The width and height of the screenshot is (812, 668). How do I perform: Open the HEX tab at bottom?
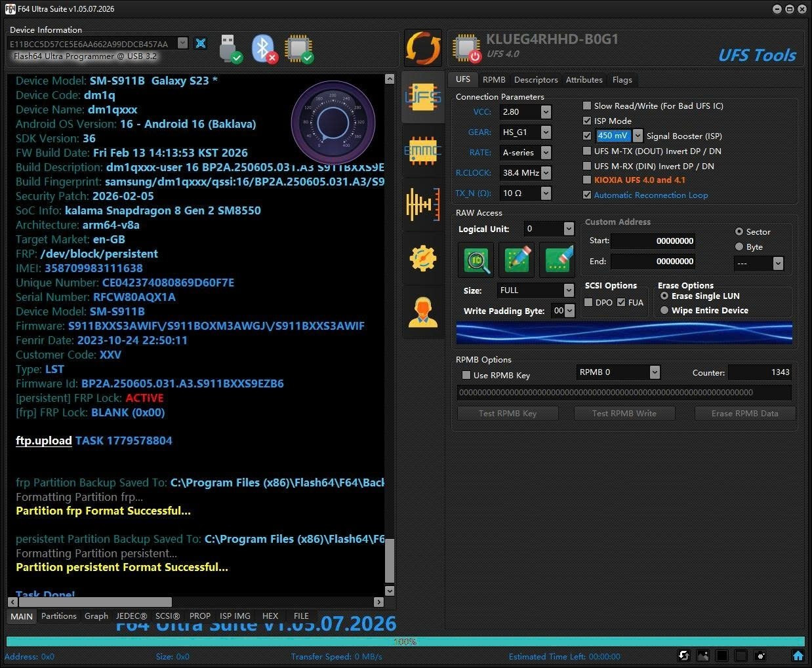270,616
